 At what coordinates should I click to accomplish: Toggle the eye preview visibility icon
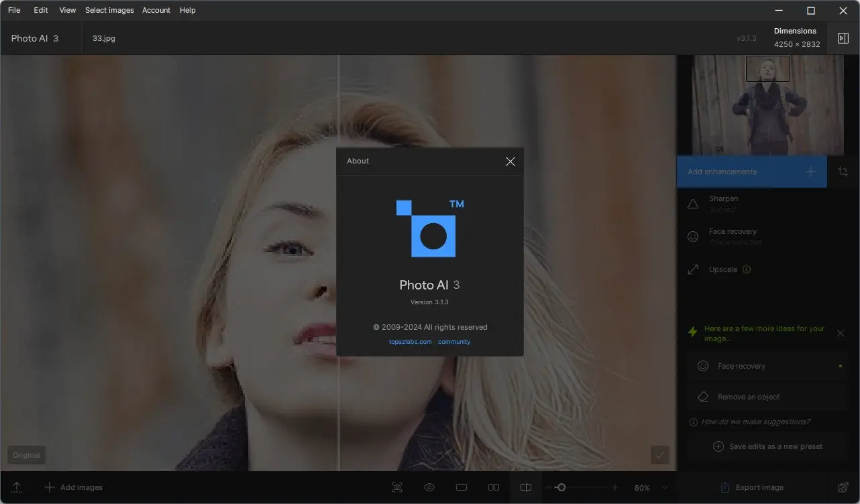coord(429,487)
